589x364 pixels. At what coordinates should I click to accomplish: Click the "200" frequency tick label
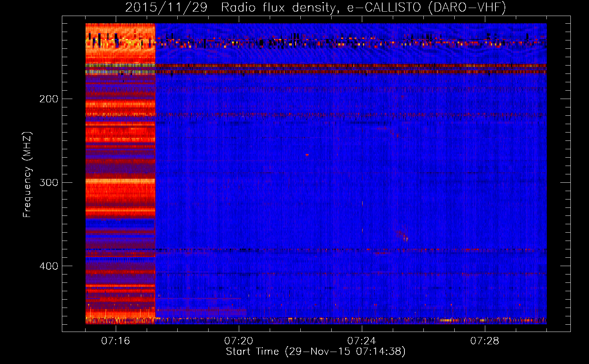tap(49, 99)
